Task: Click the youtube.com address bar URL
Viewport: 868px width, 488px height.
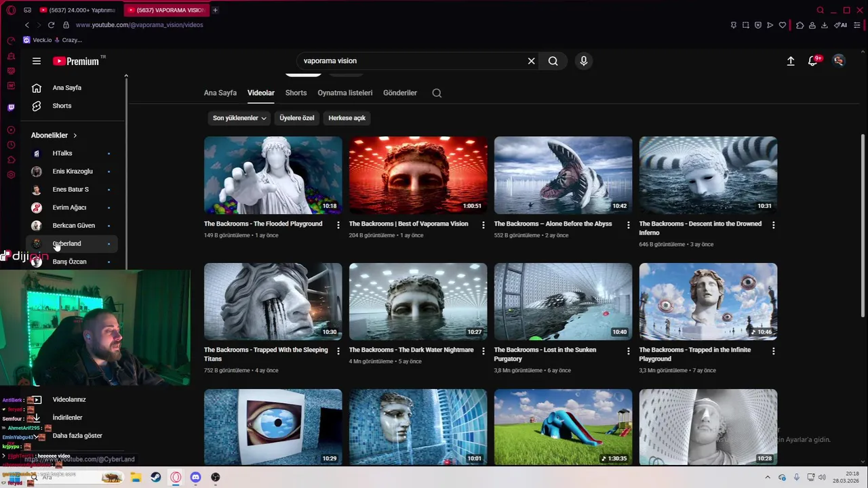Action: (x=139, y=25)
